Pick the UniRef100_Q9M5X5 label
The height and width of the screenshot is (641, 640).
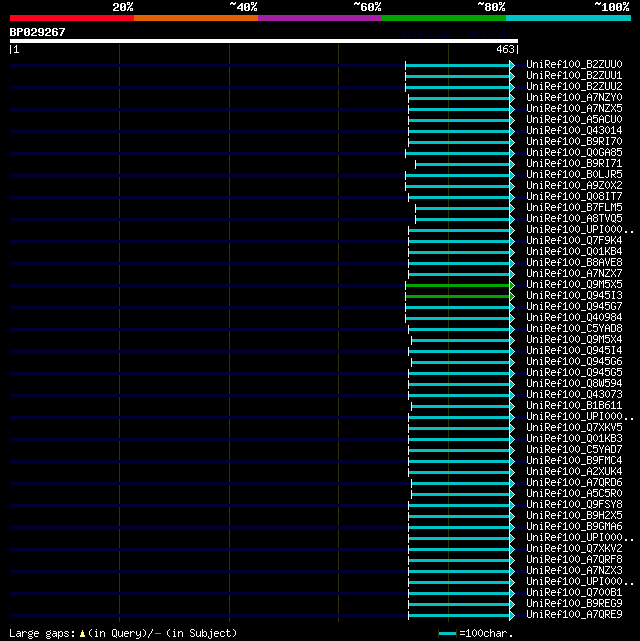[574, 285]
